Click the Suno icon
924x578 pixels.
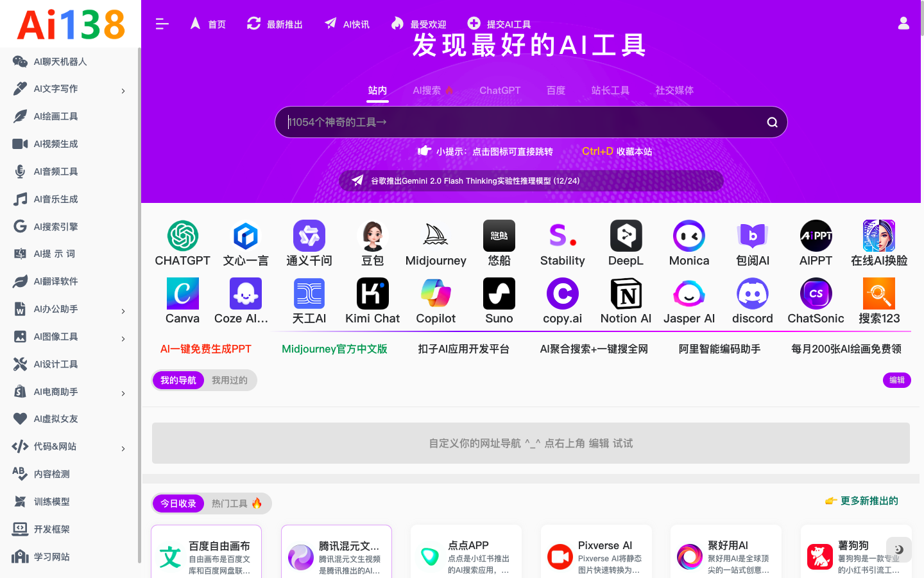point(499,293)
